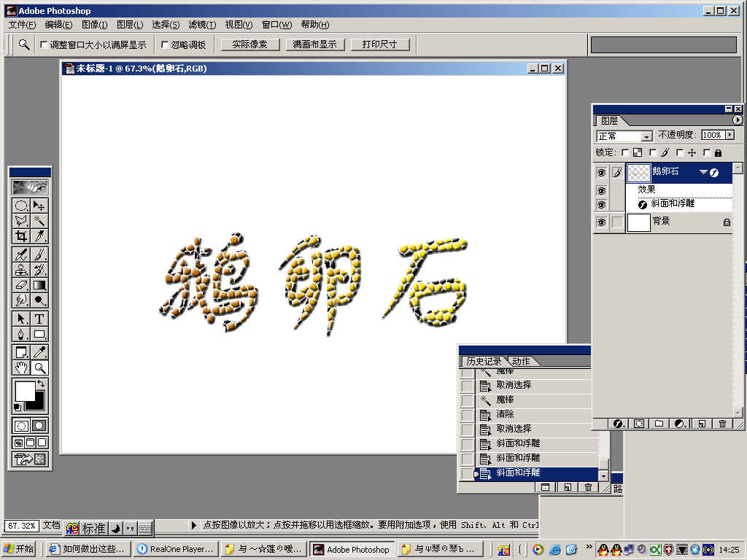Activate the Move tool
Viewport: 747px width, 560px height.
point(39,206)
